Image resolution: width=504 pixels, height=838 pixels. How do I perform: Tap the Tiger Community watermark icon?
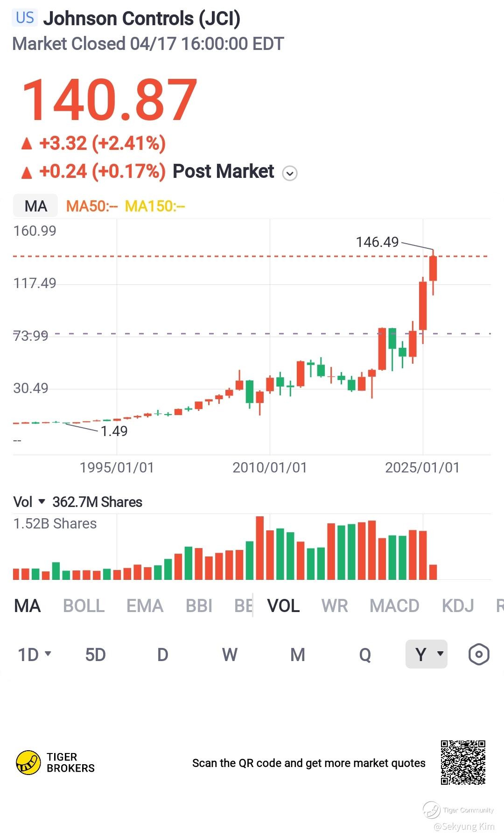[x=431, y=810]
